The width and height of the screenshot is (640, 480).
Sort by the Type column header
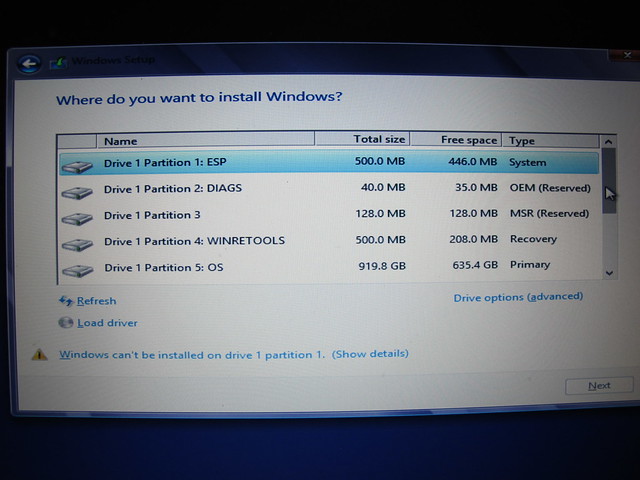pyautogui.click(x=551, y=141)
